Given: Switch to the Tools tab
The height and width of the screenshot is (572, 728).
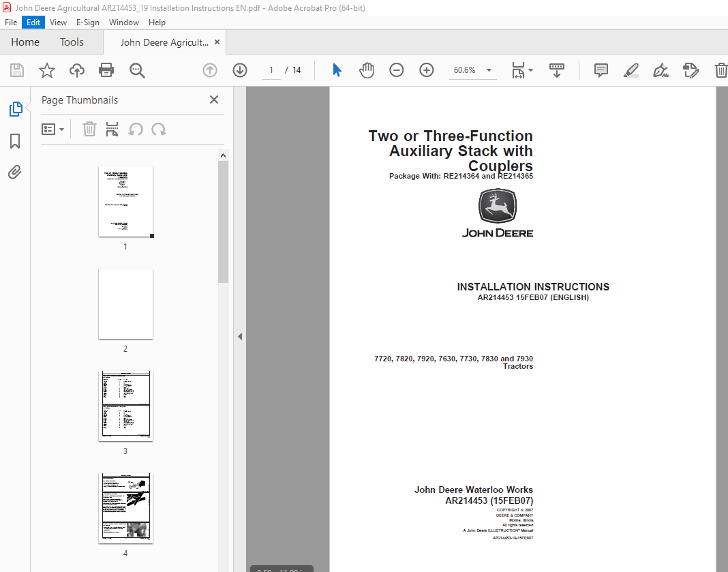Looking at the screenshot, I should 72,42.
